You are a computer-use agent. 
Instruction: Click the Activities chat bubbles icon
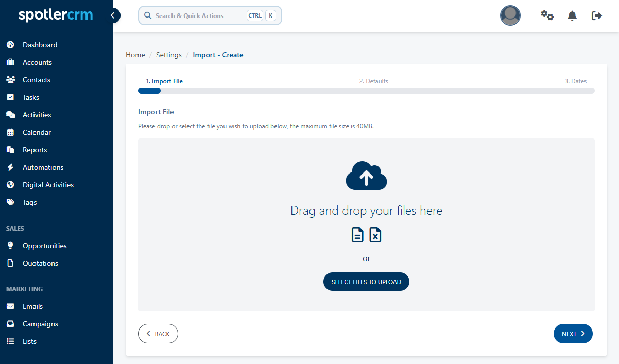10,115
